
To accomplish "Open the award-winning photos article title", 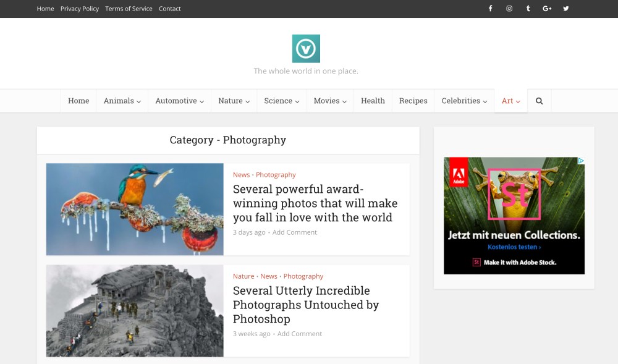I will 315,203.
